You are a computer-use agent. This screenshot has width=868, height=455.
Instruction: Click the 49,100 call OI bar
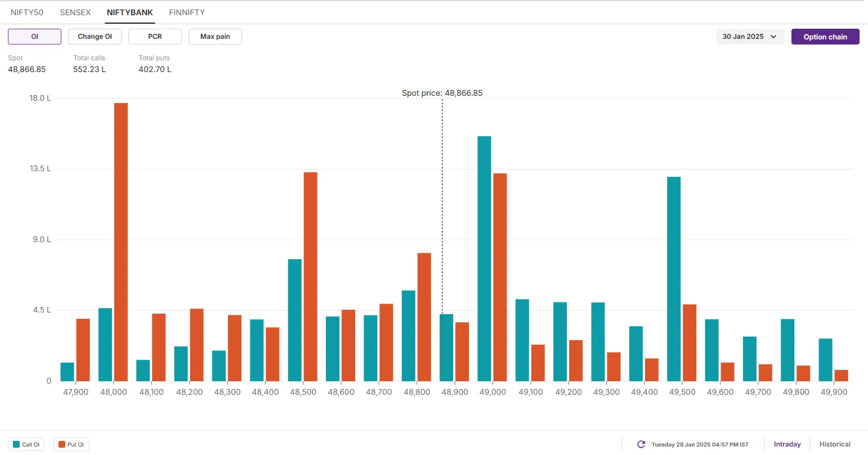click(522, 340)
